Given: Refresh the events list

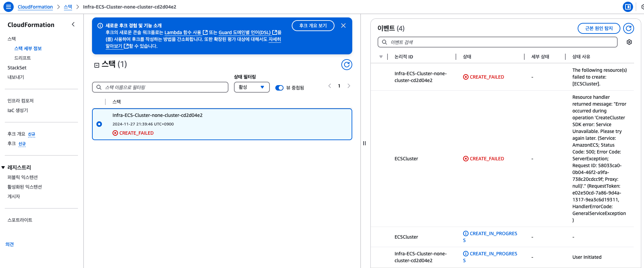Looking at the screenshot, I should point(629,28).
